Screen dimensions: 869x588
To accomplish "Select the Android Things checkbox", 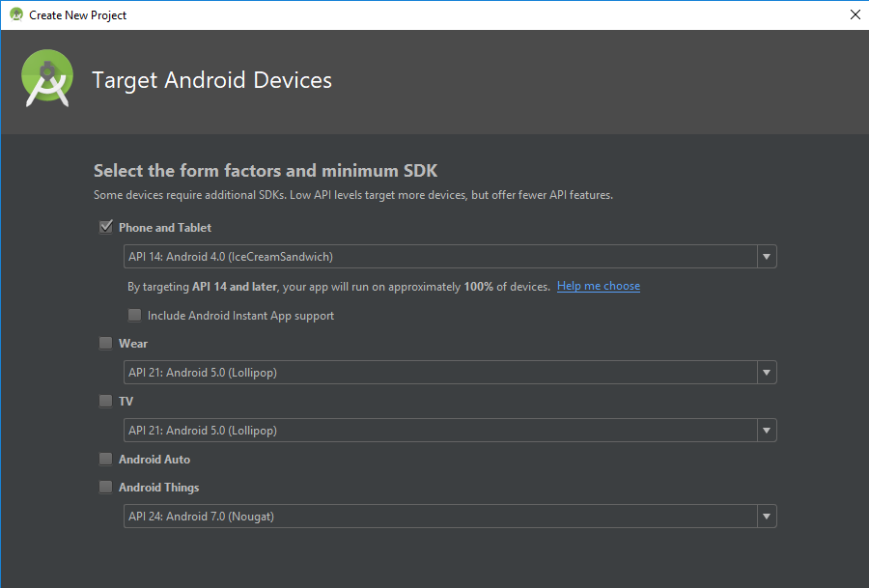I will point(105,488).
